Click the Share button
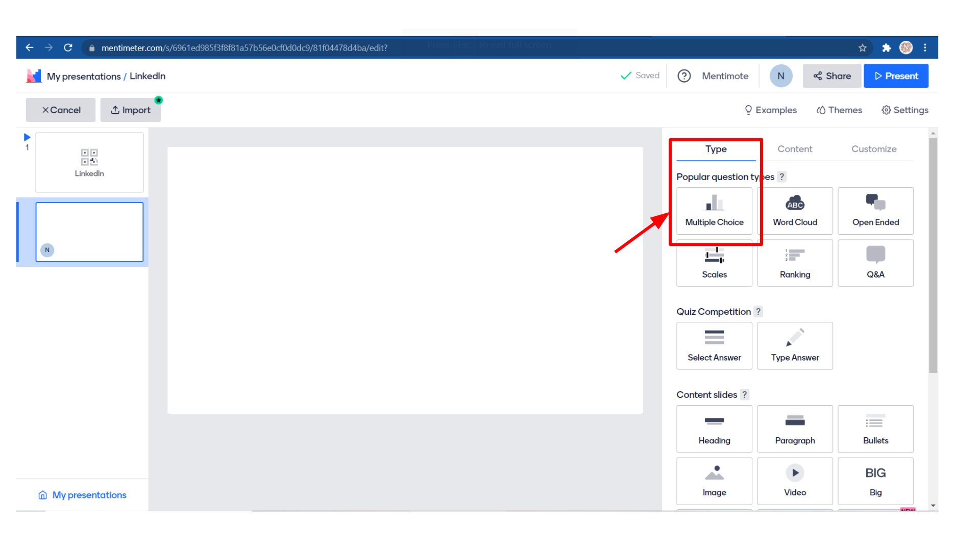This screenshot has width=980, height=551. pyautogui.click(x=831, y=76)
